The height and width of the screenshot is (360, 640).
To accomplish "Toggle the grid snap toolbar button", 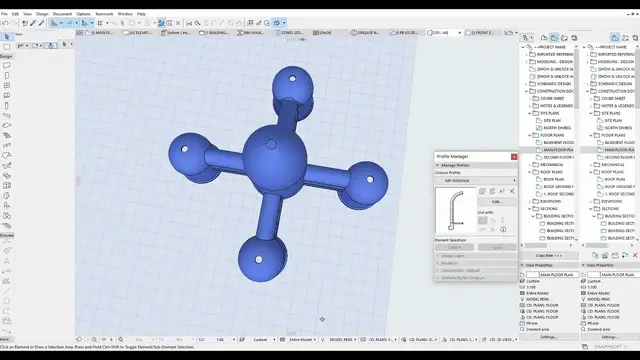I will (x=100, y=23).
